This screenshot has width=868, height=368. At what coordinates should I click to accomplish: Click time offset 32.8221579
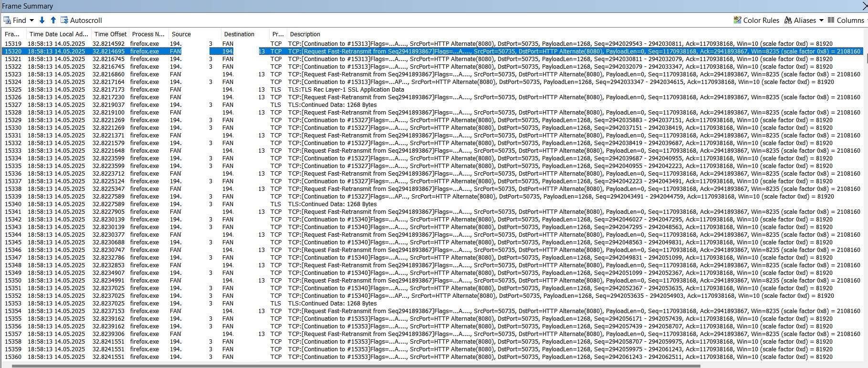pyautogui.click(x=108, y=143)
